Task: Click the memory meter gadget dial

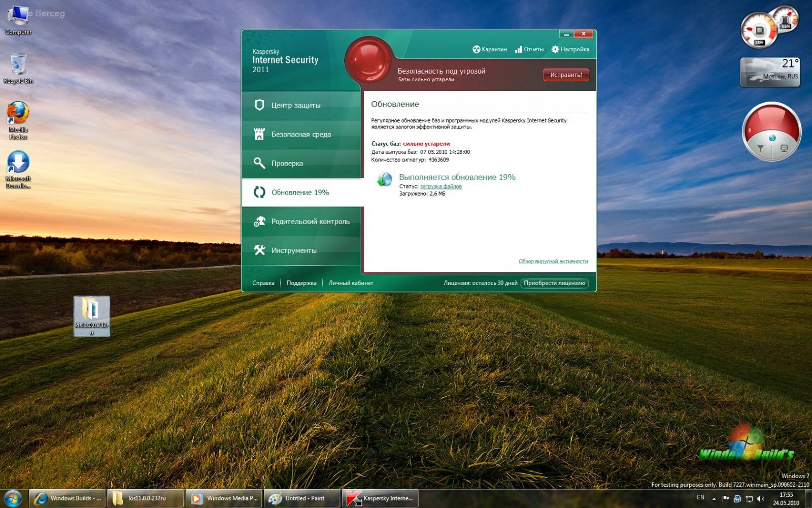Action: click(x=786, y=18)
